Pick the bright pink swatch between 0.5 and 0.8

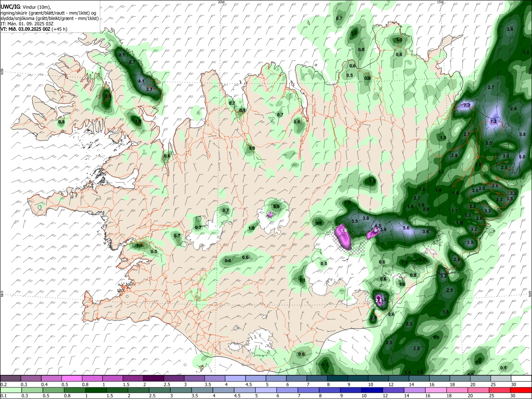pos(71,379)
